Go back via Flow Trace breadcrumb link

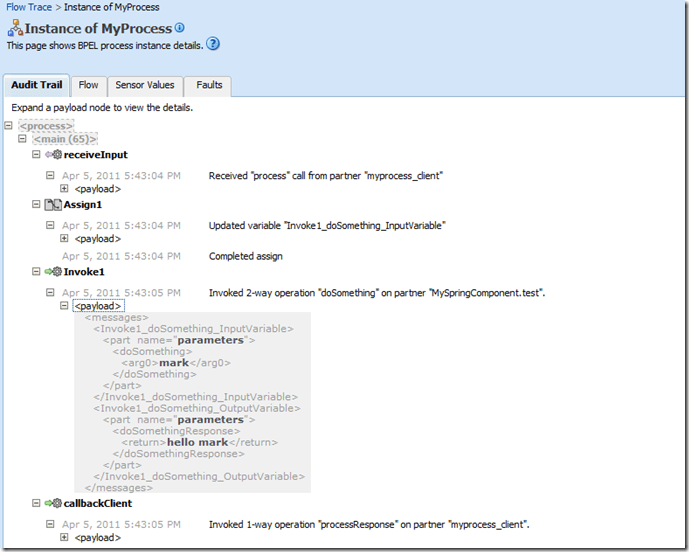(x=31, y=7)
